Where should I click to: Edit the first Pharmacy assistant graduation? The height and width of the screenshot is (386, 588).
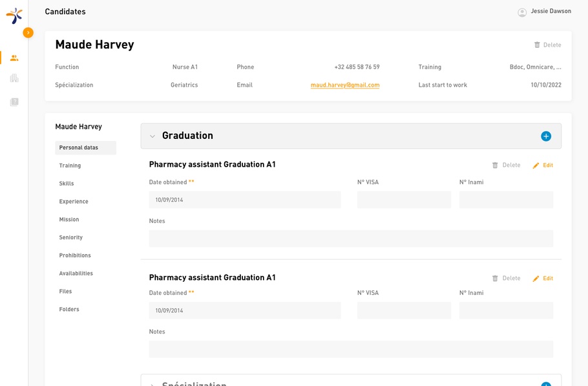click(x=543, y=166)
